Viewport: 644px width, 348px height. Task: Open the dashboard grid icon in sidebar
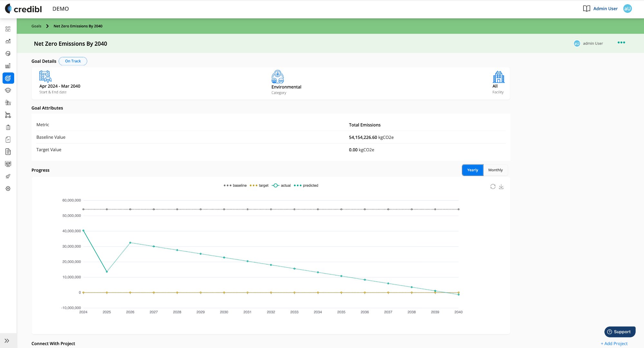point(8,29)
